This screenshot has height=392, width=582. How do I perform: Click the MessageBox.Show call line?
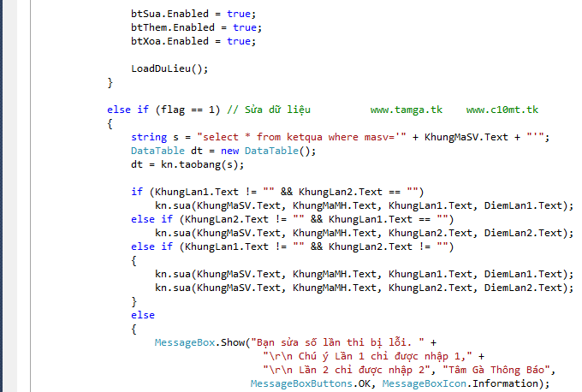pyautogui.click(x=295, y=342)
